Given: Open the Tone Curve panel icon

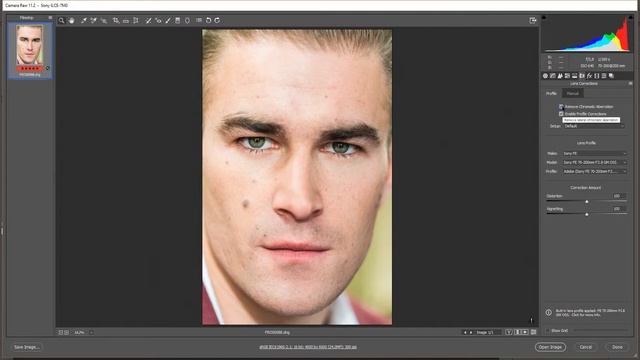Looking at the screenshot, I should point(553,76).
